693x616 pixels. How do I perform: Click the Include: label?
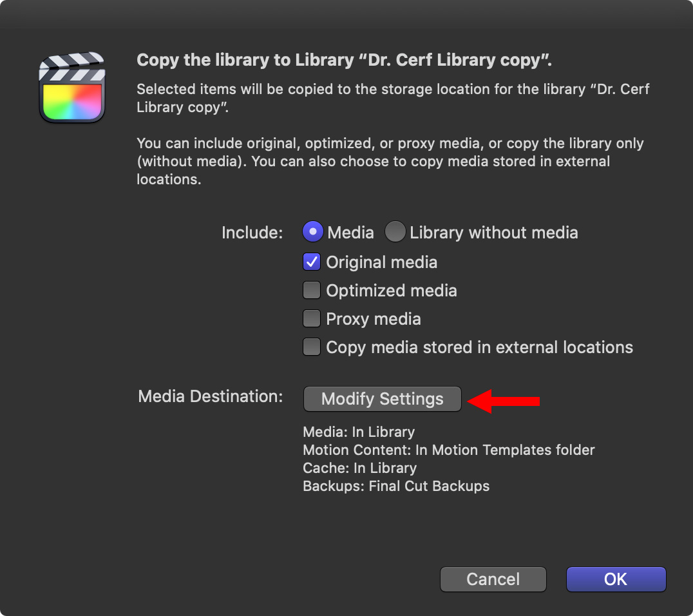tap(252, 233)
